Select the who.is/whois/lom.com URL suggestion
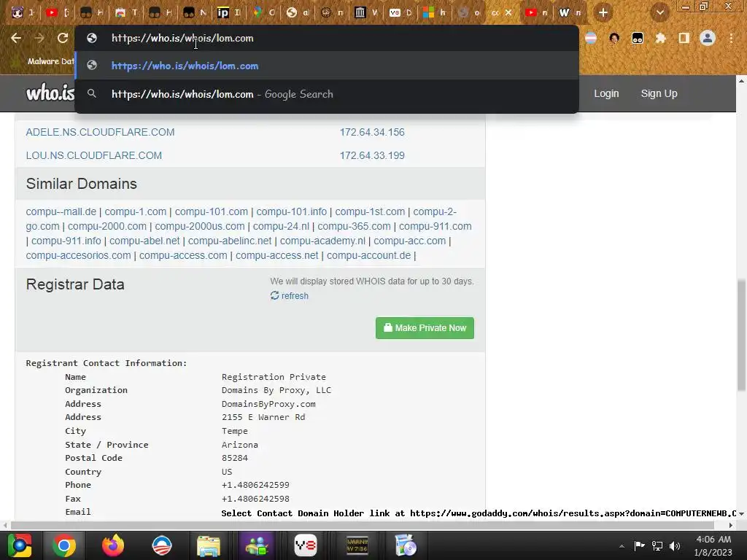747x560 pixels. coord(327,66)
